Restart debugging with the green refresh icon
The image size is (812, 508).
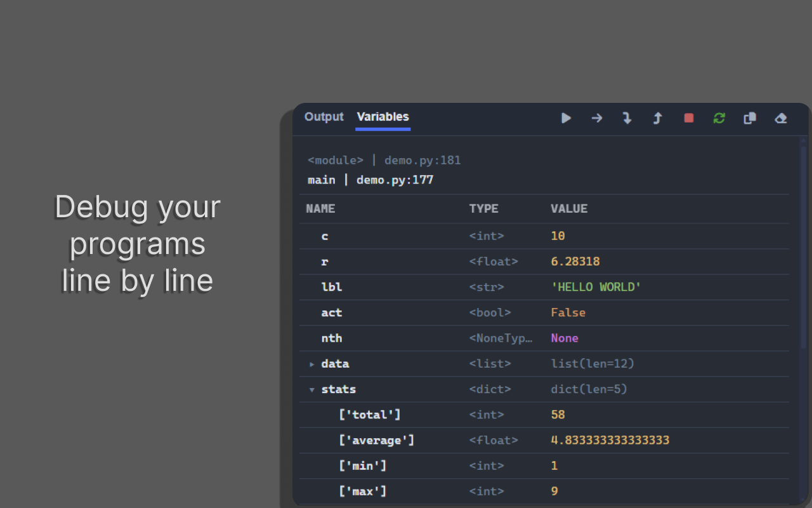719,118
